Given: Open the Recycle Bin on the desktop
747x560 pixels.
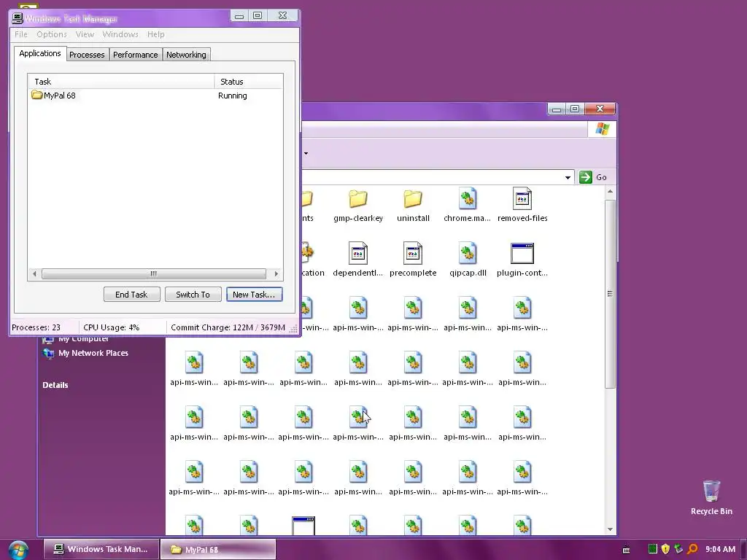Looking at the screenshot, I should 711,497.
